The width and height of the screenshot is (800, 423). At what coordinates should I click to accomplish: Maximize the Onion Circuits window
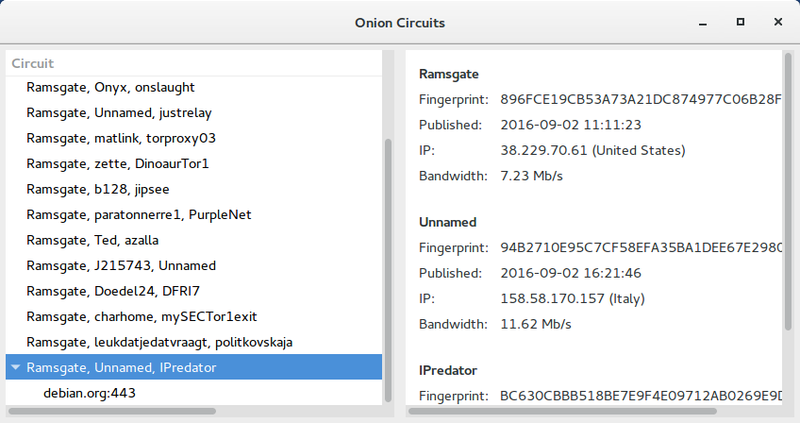[x=741, y=21]
